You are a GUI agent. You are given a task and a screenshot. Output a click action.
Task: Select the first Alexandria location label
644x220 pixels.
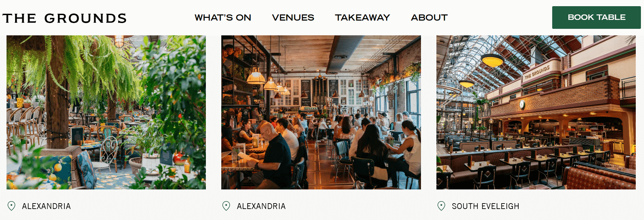[x=46, y=206]
